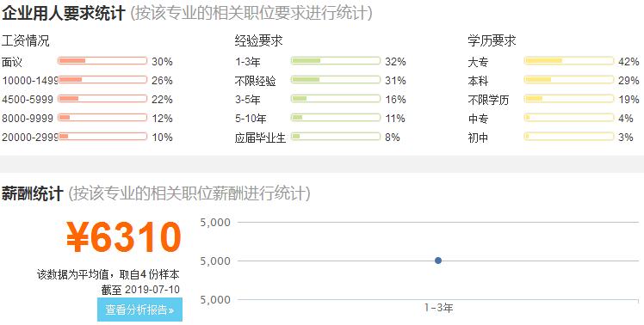Click the 不限学历 education bar
644x325 pixels.
click(x=569, y=99)
